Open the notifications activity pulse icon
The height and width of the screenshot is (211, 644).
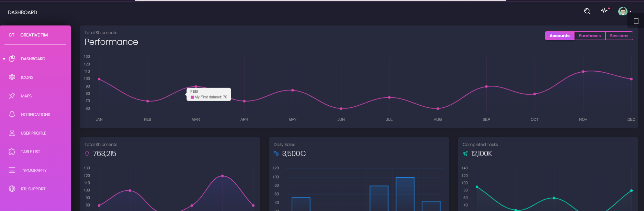[604, 11]
